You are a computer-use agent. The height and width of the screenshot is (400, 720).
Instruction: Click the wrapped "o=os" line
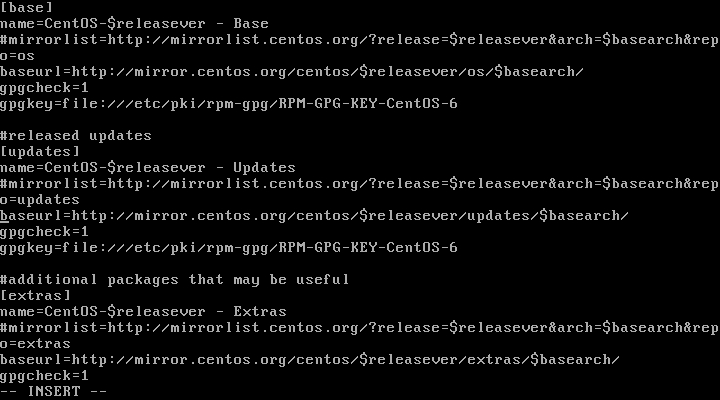click(20, 55)
